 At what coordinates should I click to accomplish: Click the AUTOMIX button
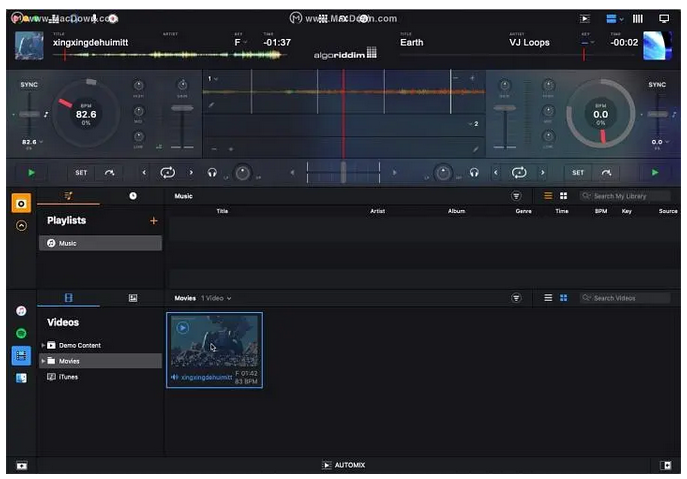point(343,466)
